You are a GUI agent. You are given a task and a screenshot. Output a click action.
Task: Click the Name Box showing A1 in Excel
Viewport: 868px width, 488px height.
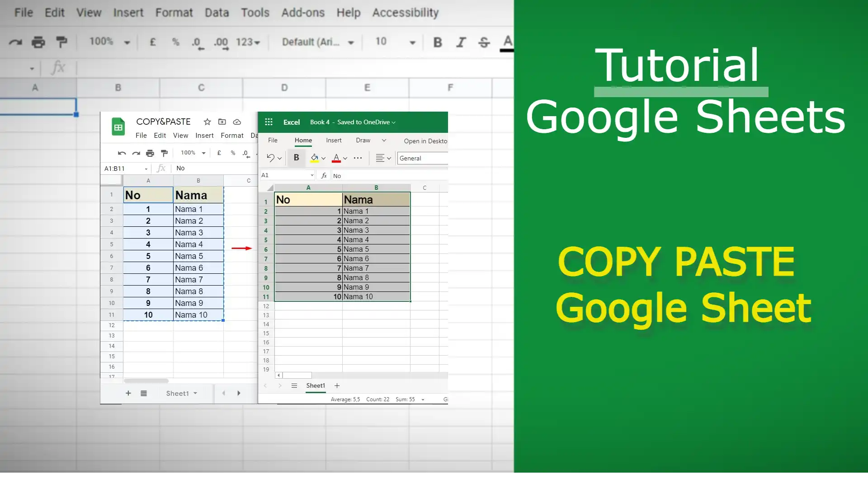pyautogui.click(x=285, y=175)
